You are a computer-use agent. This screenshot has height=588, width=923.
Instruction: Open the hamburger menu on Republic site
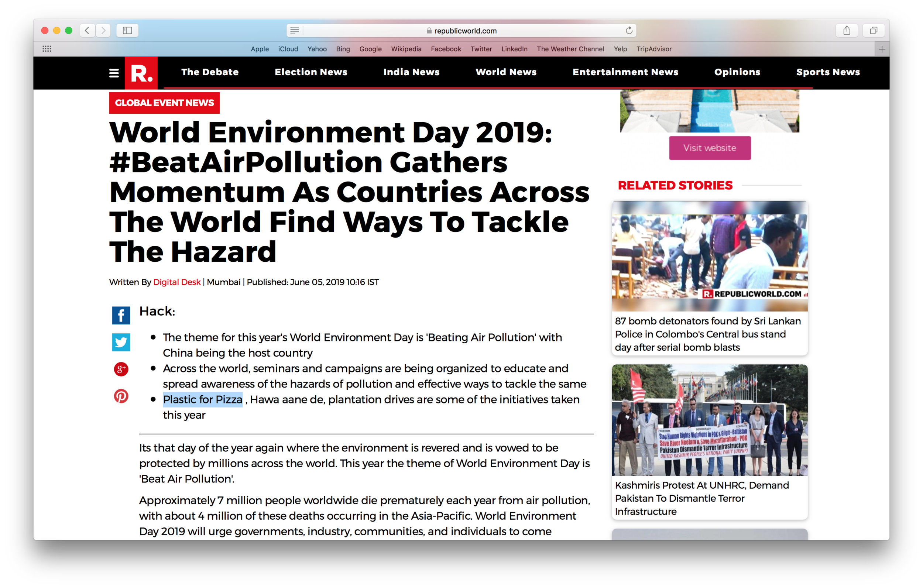tap(114, 73)
